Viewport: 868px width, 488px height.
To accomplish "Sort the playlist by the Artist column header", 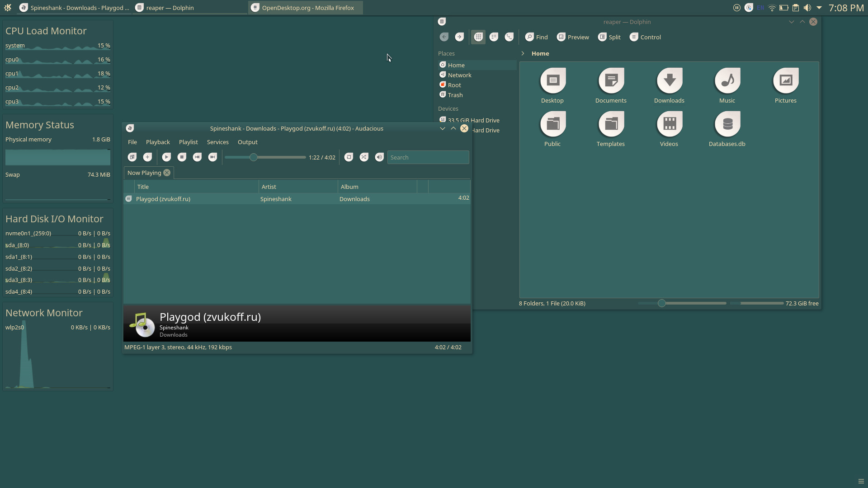I will point(298,187).
